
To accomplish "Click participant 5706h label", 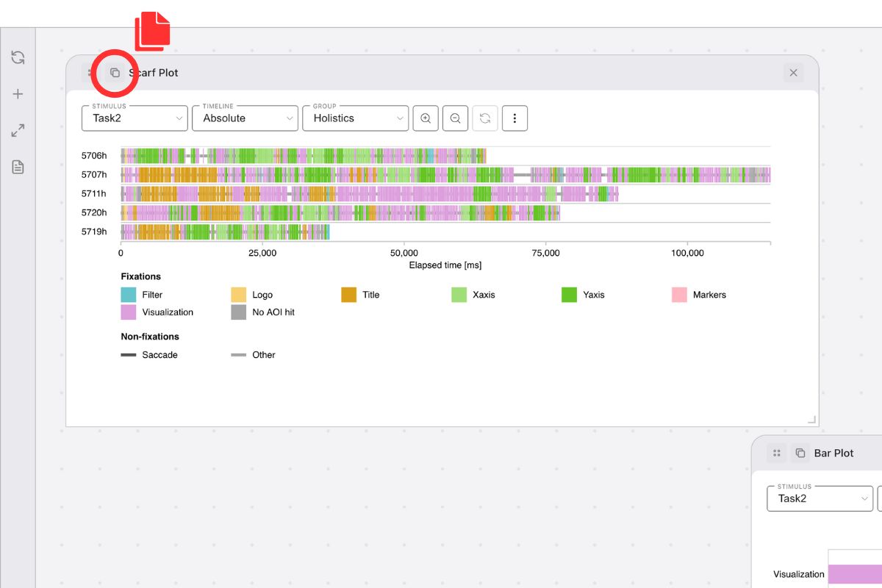I will pyautogui.click(x=96, y=155).
